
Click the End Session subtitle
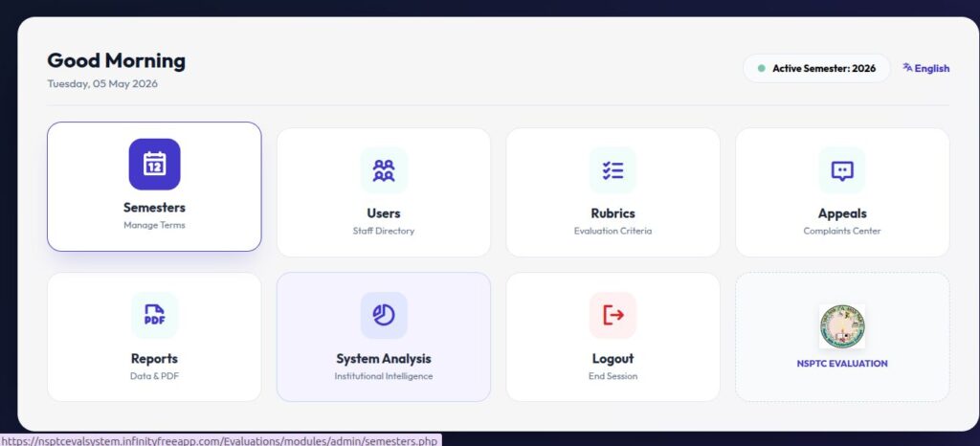(x=612, y=376)
